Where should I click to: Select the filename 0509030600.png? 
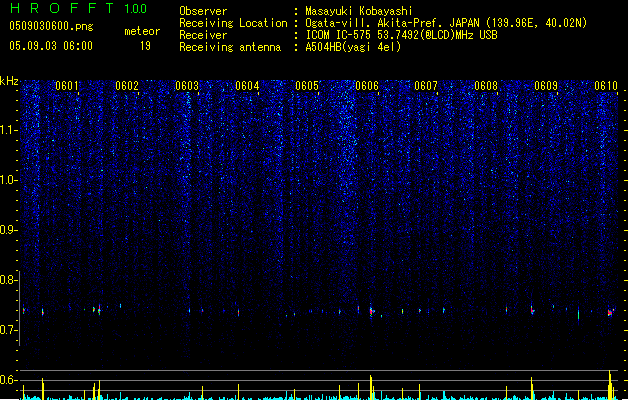coord(51,26)
